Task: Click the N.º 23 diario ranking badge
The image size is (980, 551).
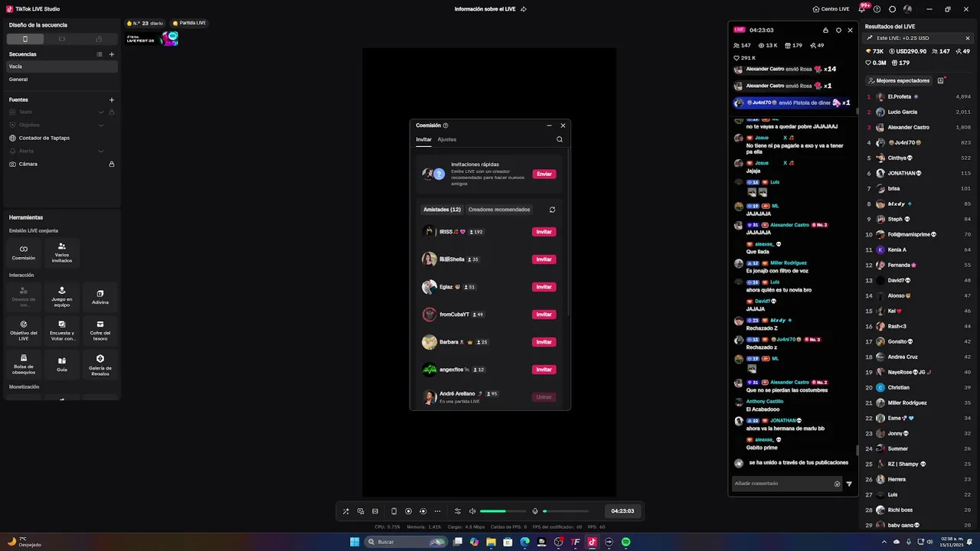Action: (x=145, y=23)
